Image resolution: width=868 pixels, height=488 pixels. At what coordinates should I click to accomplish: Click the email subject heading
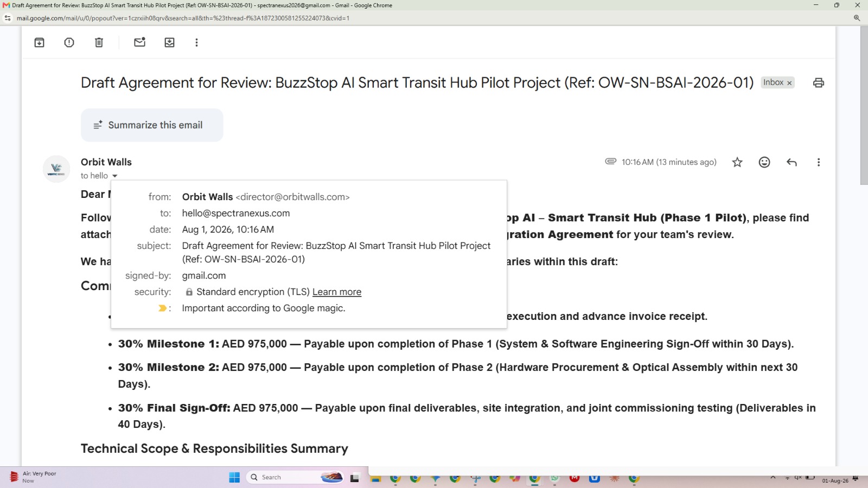point(417,82)
